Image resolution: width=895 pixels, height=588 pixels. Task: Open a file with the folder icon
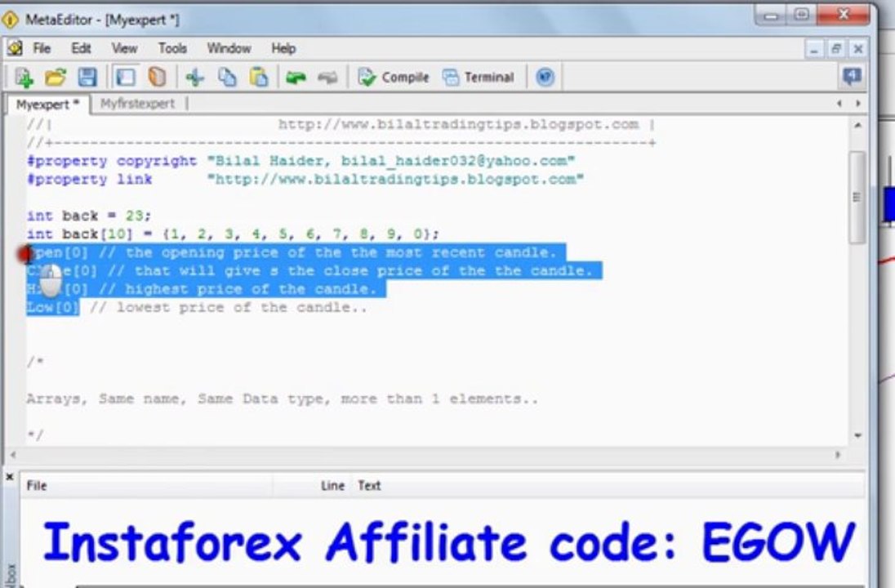coord(56,77)
